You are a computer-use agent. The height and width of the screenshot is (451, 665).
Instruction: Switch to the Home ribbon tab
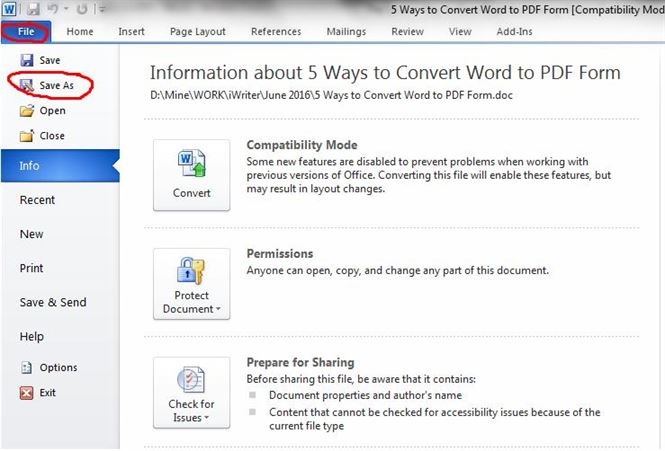click(x=80, y=32)
